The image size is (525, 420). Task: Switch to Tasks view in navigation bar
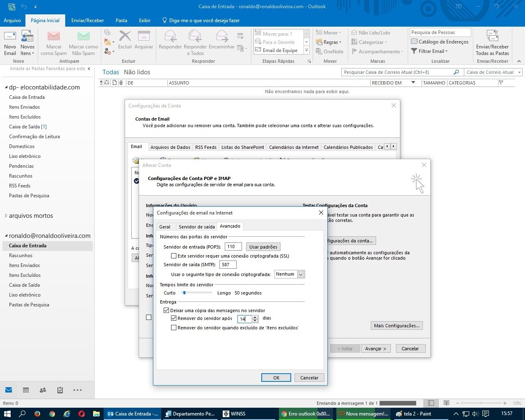coord(60,390)
